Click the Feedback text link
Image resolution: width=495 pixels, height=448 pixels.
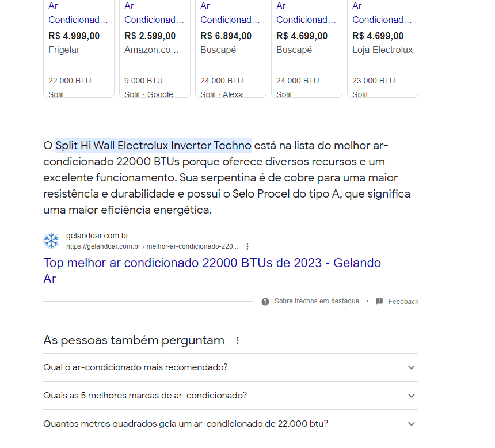[403, 302]
